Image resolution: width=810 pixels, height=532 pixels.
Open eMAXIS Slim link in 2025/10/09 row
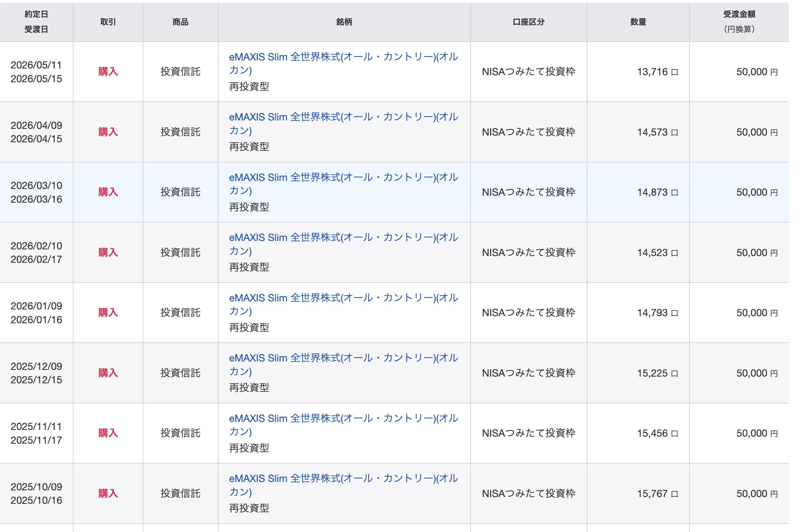(343, 485)
